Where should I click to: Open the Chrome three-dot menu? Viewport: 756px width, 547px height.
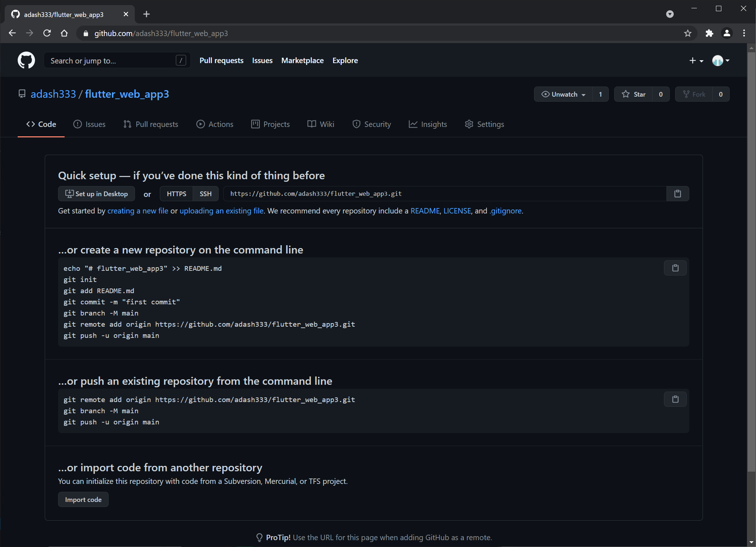click(x=744, y=33)
